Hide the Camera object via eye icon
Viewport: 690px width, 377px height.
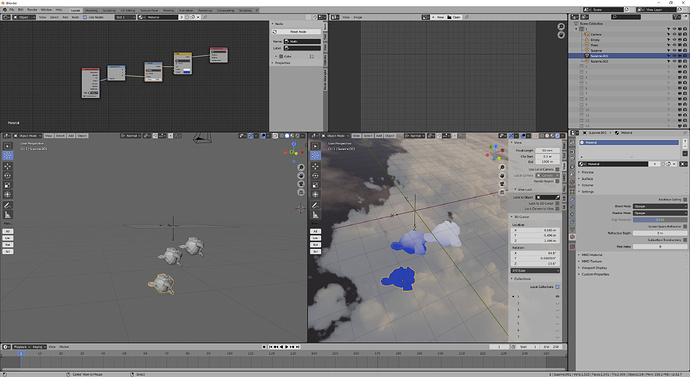(674, 34)
